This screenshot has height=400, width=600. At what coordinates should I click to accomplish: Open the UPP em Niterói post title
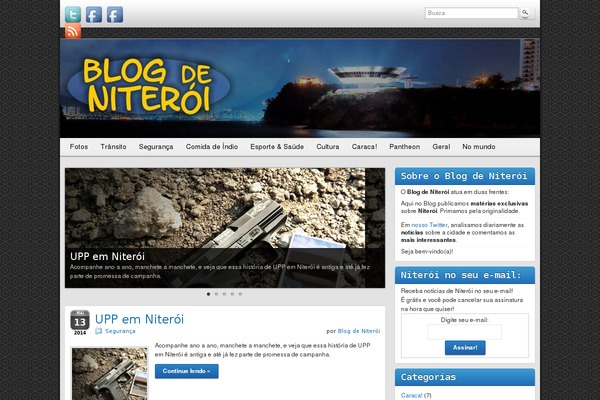(139, 319)
